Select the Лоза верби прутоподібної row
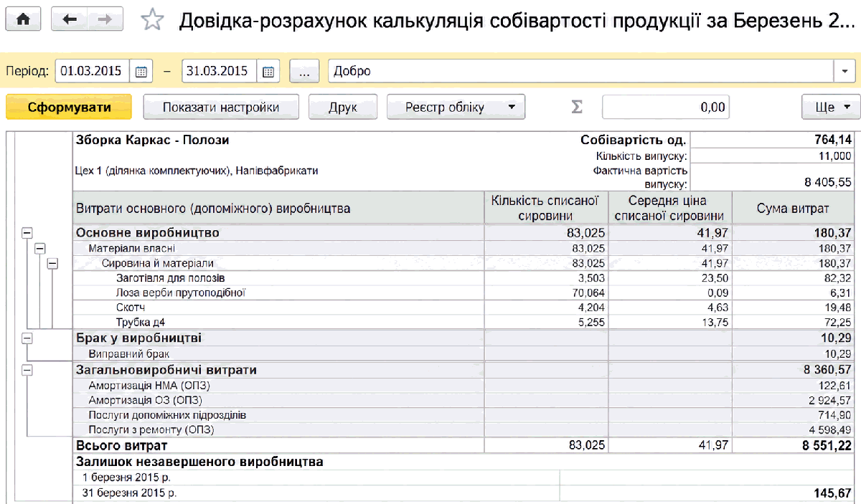 click(464, 293)
